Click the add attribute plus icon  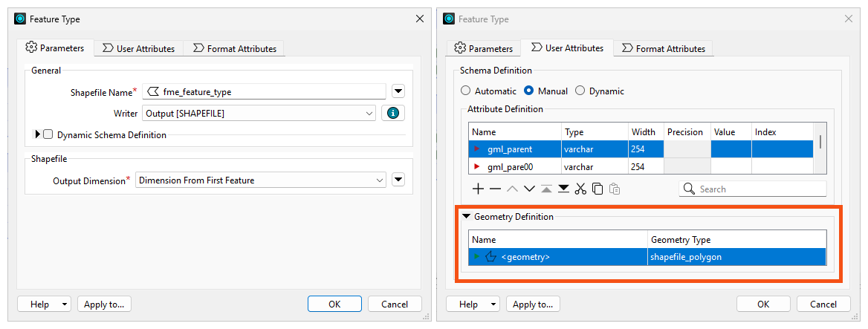(479, 189)
